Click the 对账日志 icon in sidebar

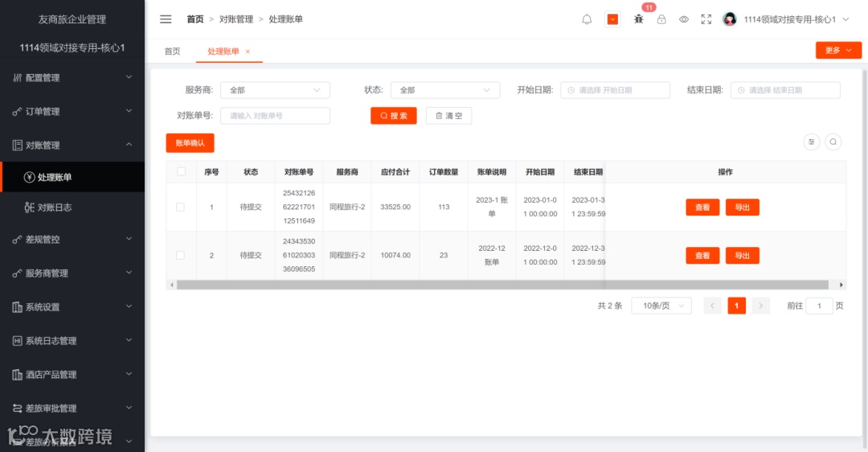(x=30, y=208)
